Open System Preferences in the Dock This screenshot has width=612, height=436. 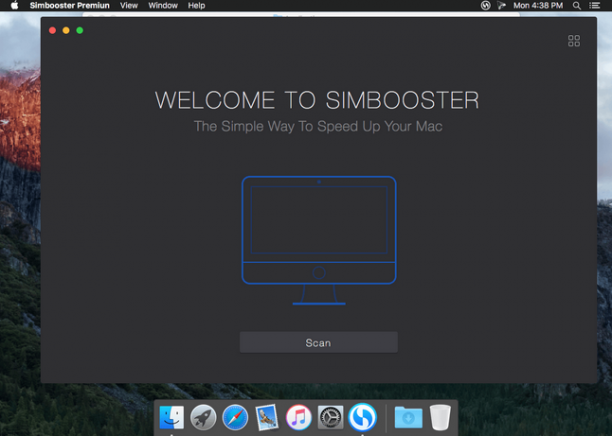tap(331, 417)
